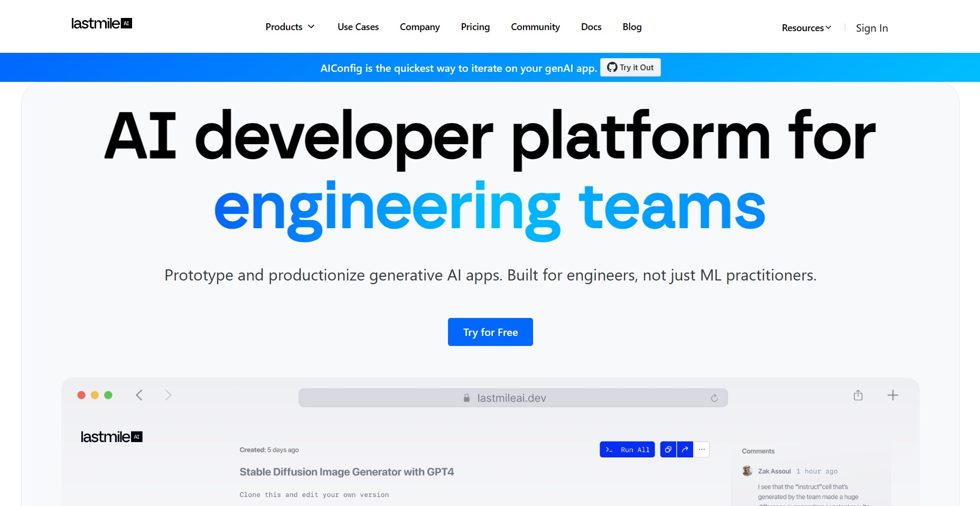Image resolution: width=980 pixels, height=506 pixels.
Task: Click the browser forward chevron in mockup
Action: coord(168,395)
